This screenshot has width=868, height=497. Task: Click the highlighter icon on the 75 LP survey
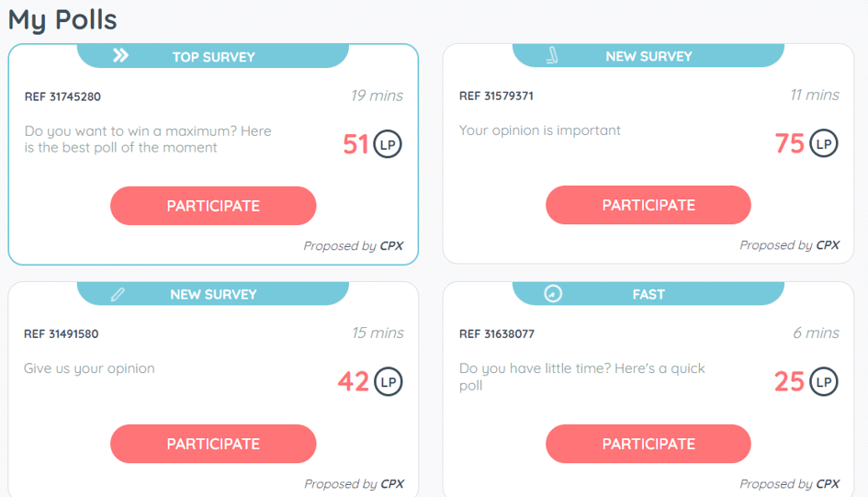pos(552,56)
